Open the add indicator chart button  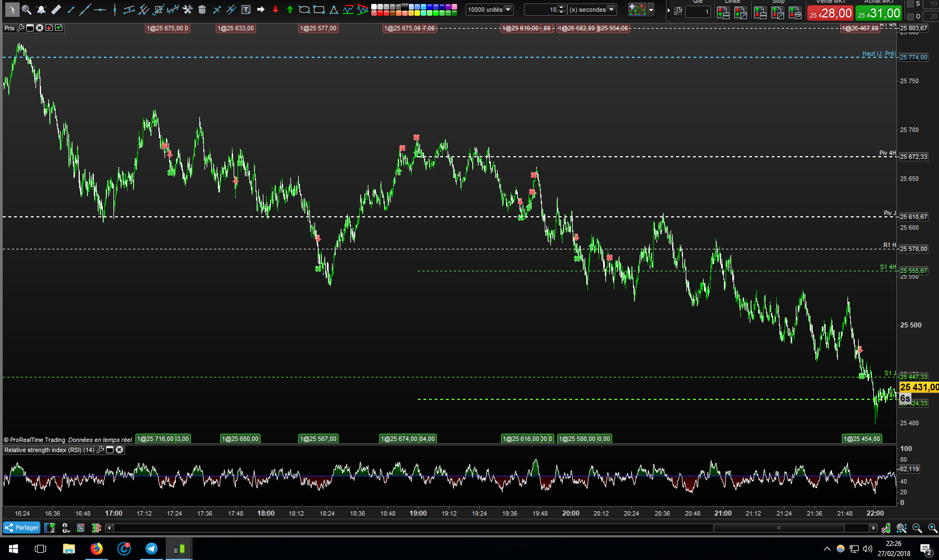(637, 10)
